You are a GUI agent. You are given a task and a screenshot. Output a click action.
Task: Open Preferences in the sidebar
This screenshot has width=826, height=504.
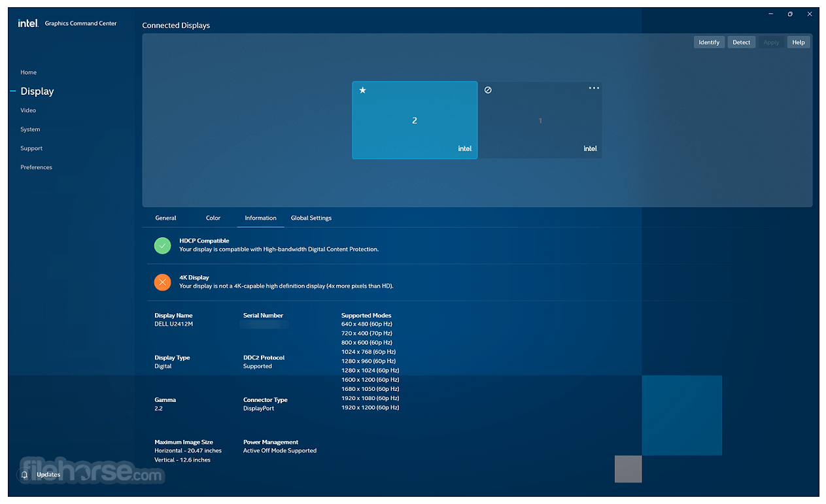36,167
